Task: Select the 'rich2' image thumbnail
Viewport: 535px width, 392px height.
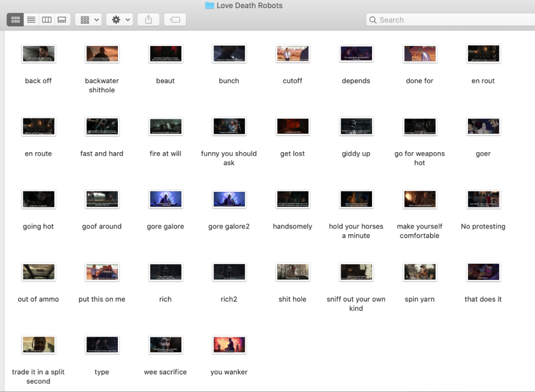Action: pos(229,272)
